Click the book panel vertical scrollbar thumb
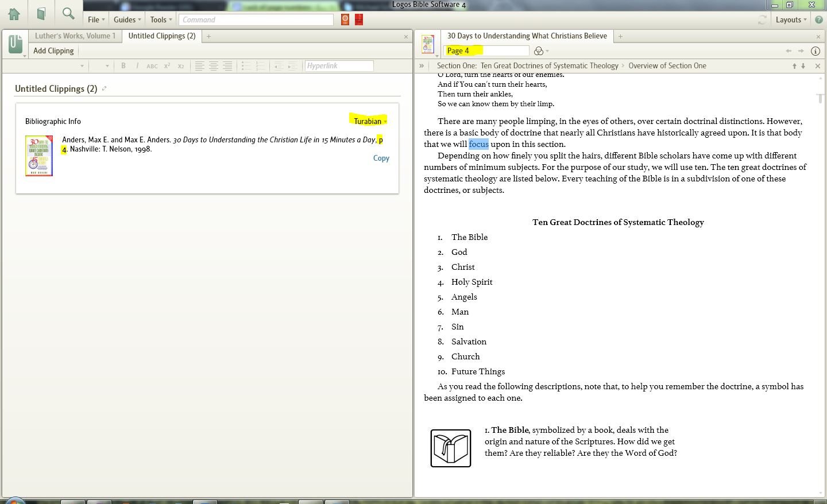Screen dimensions: 827x504 [x=820, y=98]
